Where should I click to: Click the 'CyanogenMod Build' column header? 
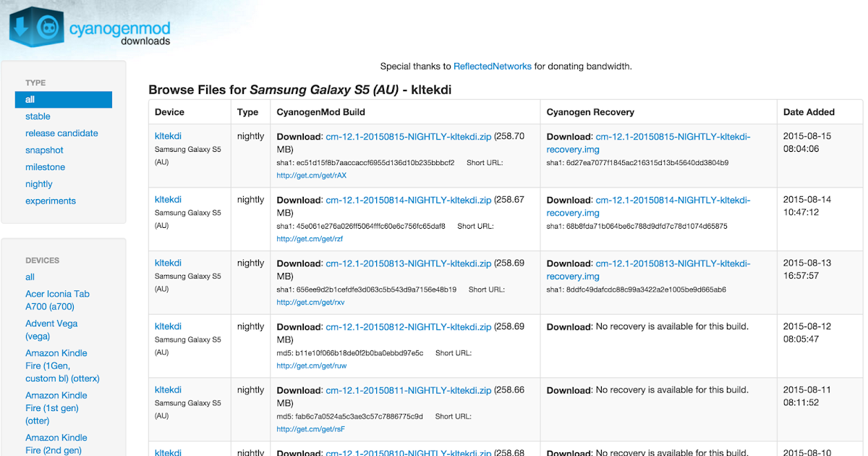pyautogui.click(x=320, y=112)
